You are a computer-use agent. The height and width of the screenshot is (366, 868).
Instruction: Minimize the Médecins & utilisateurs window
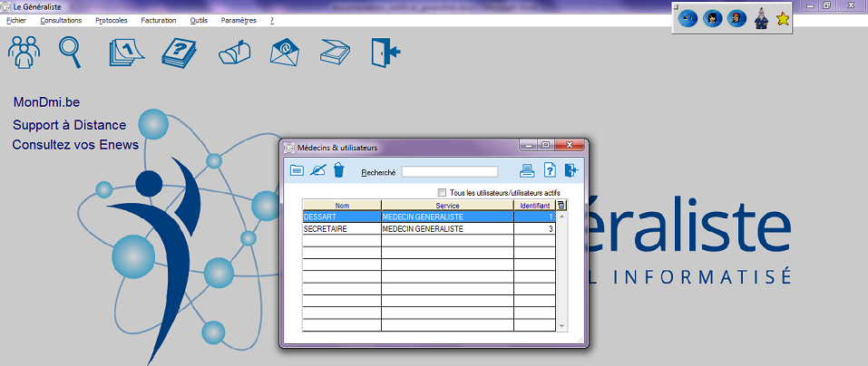coord(529,146)
